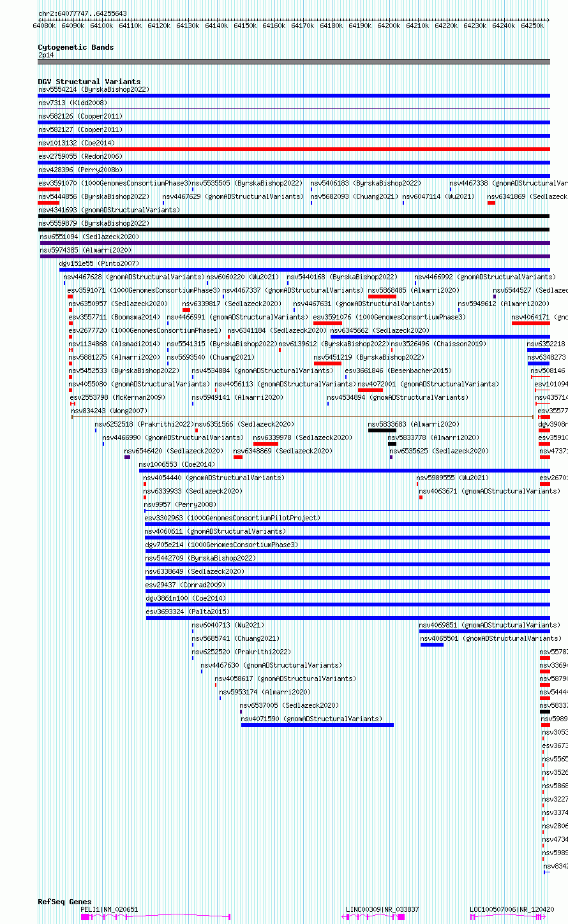568x924 pixels.
Task: Click the 64150k ruler position
Action: (x=245, y=26)
